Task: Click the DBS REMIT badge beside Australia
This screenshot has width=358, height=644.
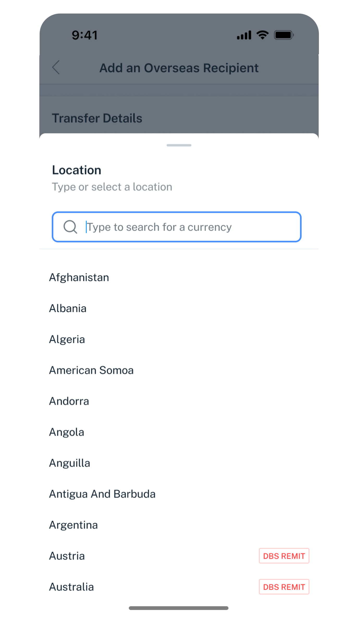Action: (284, 587)
